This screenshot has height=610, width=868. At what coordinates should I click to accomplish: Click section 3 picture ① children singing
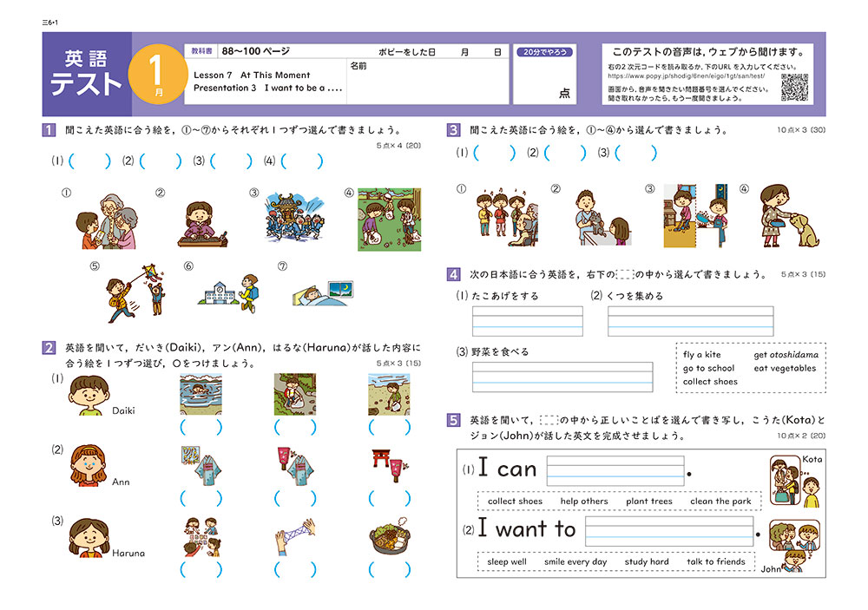(x=507, y=216)
